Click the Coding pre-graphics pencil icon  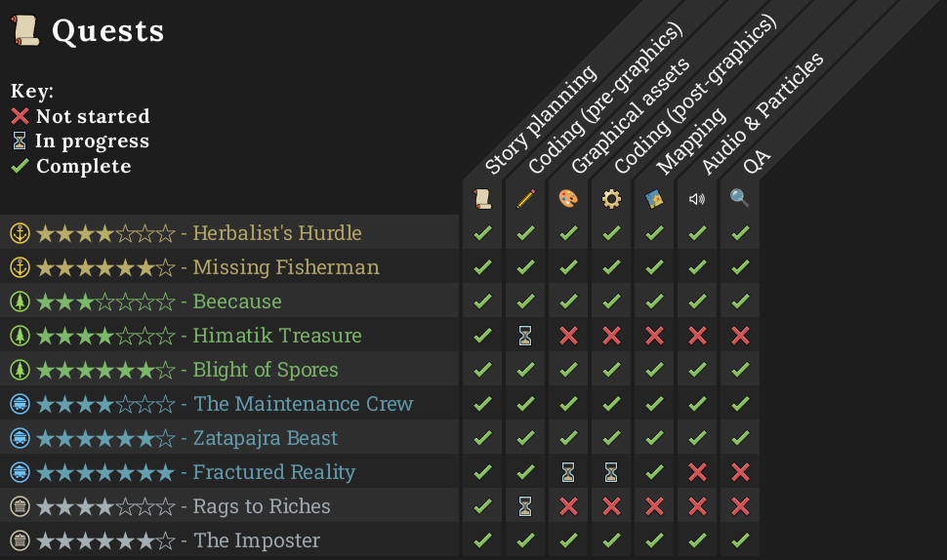(x=525, y=199)
